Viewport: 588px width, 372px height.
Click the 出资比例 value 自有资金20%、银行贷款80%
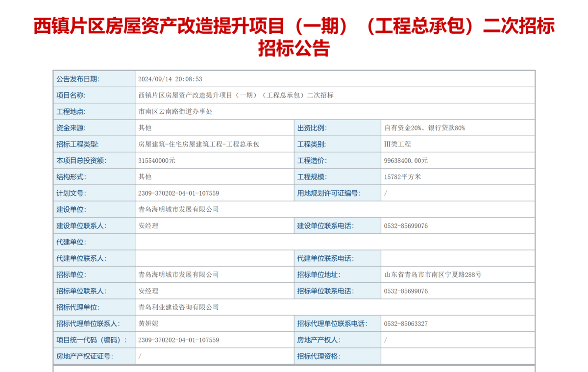click(424, 128)
